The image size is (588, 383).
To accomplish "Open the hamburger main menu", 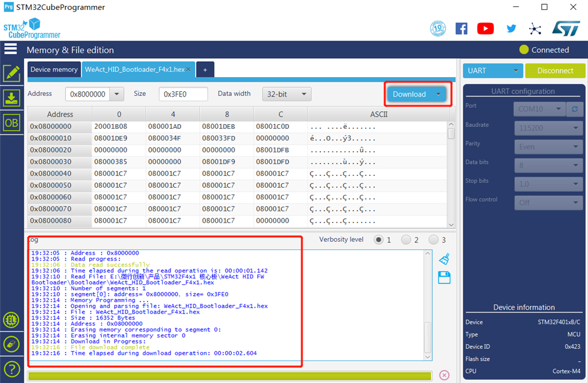I will pyautogui.click(x=11, y=49).
